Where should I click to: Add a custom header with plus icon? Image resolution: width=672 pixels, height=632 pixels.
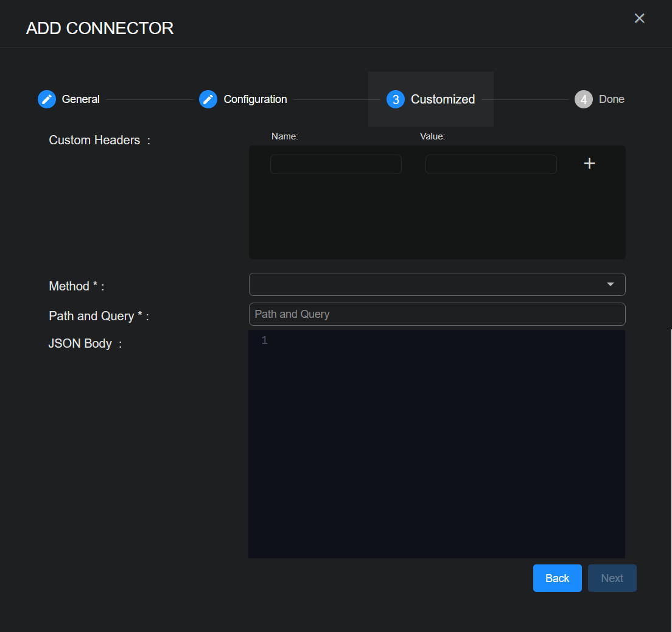coord(589,163)
